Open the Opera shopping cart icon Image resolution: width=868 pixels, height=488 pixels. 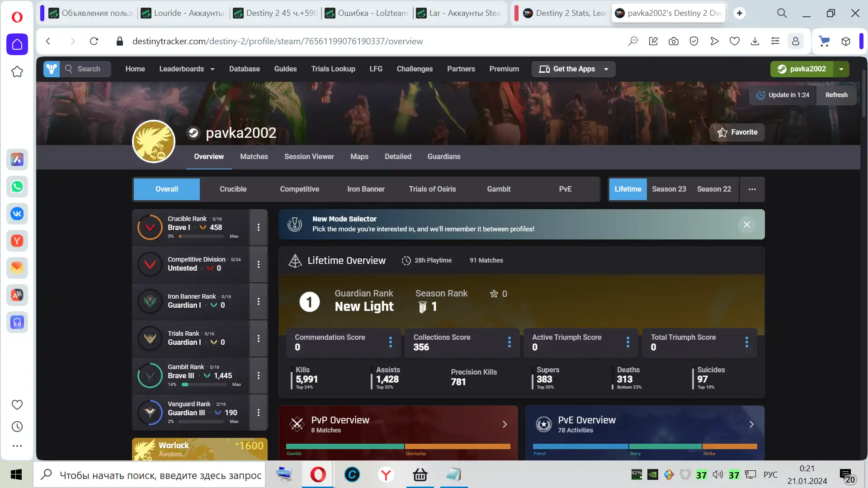coord(824,41)
